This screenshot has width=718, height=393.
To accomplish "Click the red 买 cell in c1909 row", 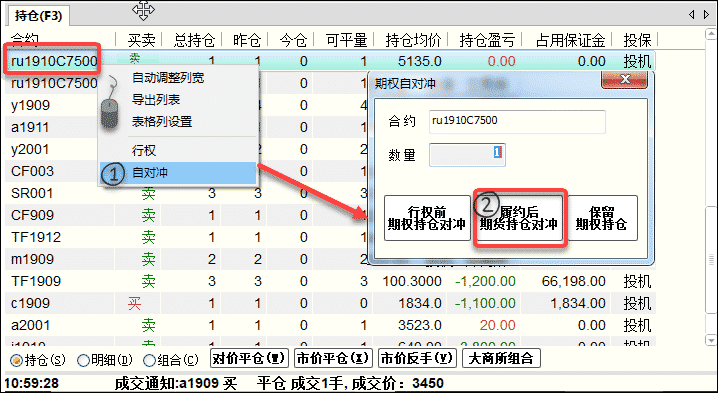I will click(134, 303).
